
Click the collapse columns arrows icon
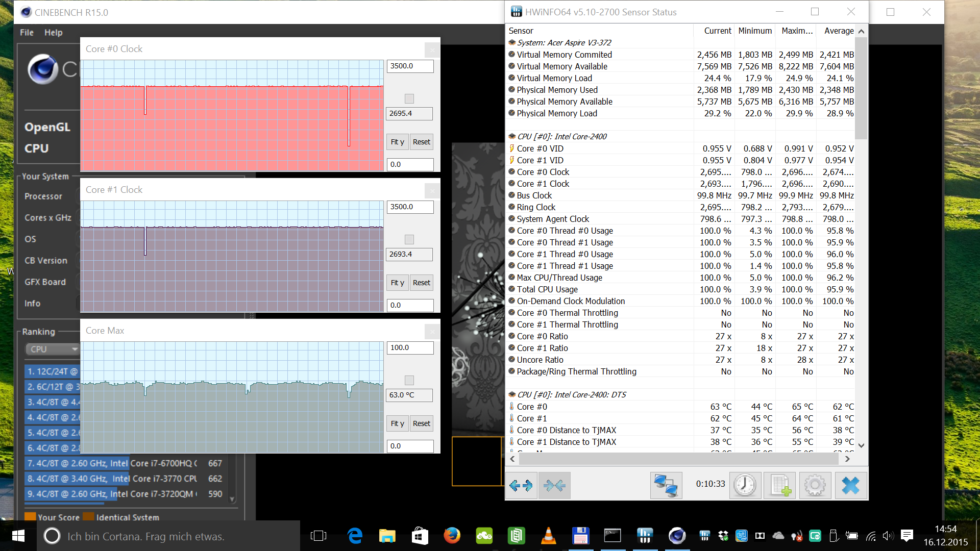pyautogui.click(x=554, y=485)
